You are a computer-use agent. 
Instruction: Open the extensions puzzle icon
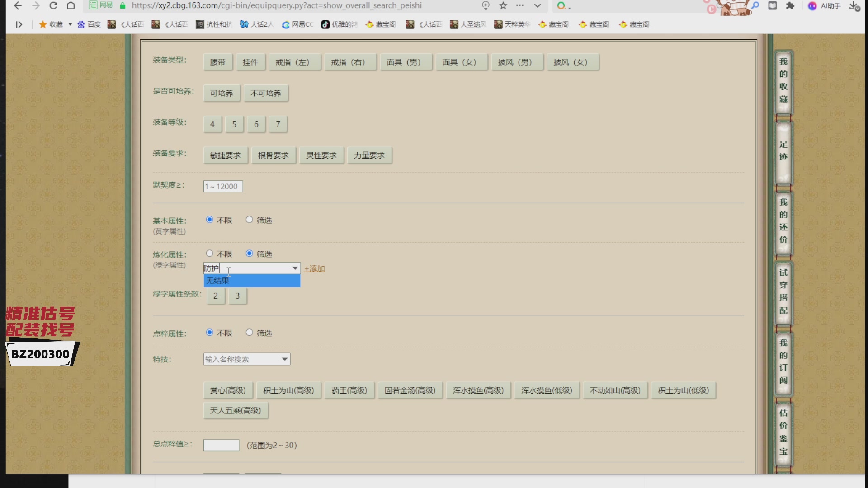[x=790, y=5]
